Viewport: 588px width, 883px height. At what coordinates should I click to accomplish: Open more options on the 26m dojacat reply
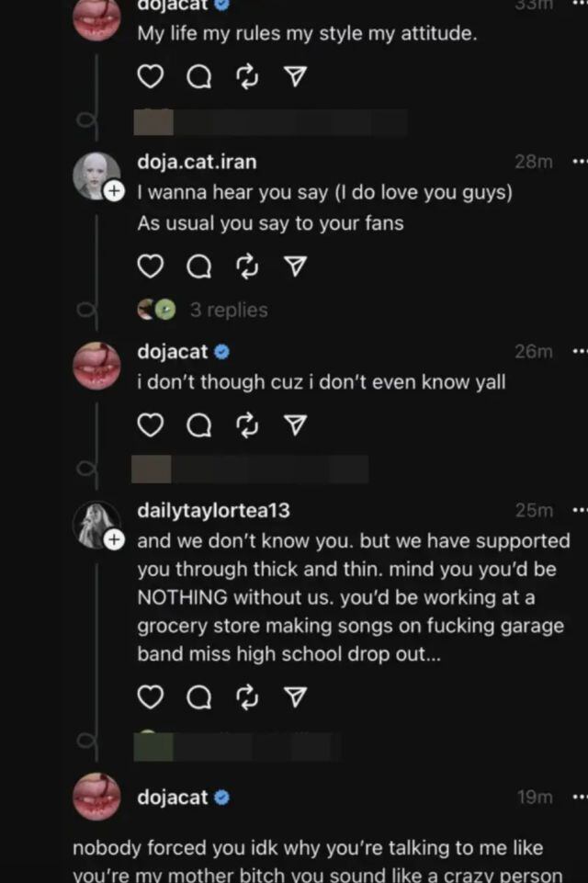[x=578, y=351]
